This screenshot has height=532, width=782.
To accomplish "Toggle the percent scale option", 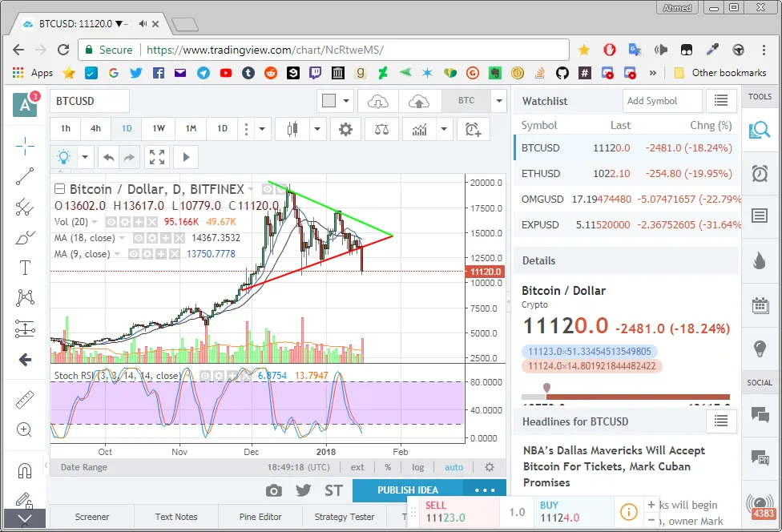I will [x=388, y=468].
